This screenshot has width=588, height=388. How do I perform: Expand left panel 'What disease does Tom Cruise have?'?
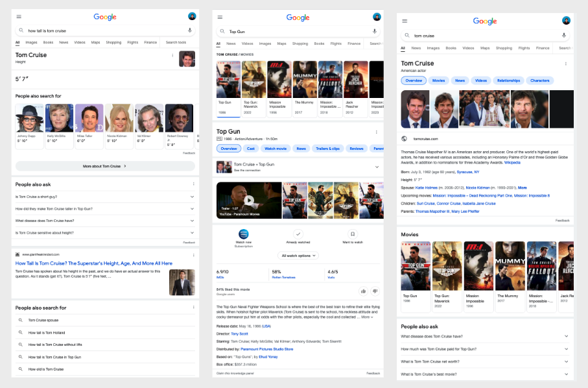[x=105, y=221]
